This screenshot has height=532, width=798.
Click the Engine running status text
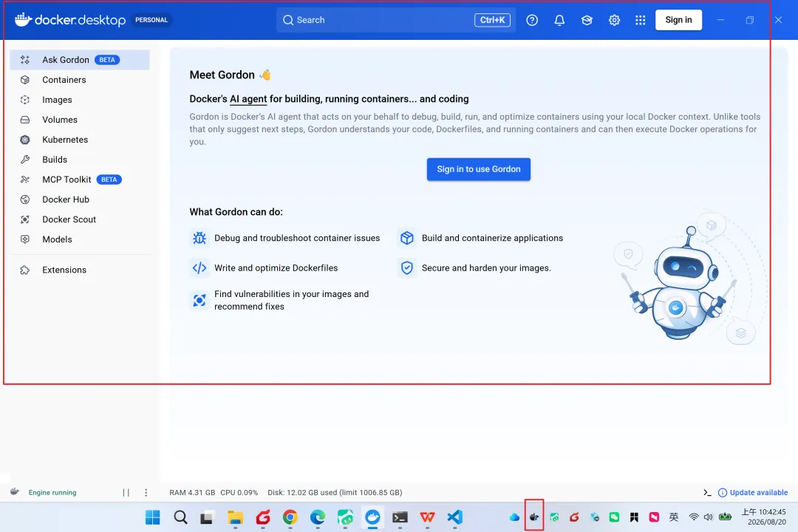pos(52,492)
